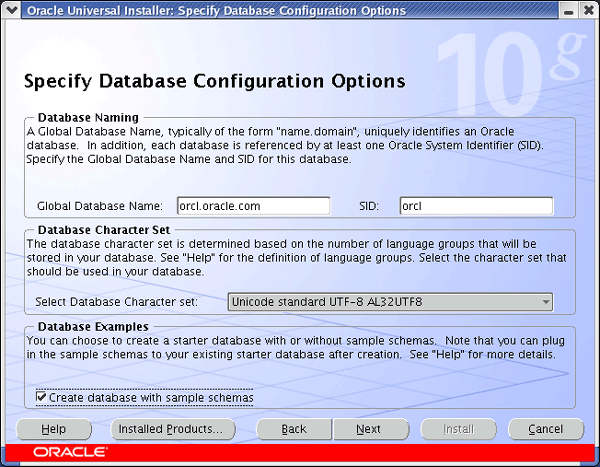The height and width of the screenshot is (467, 600).
Task: Click the arrow on the character set combo box
Action: point(545,302)
